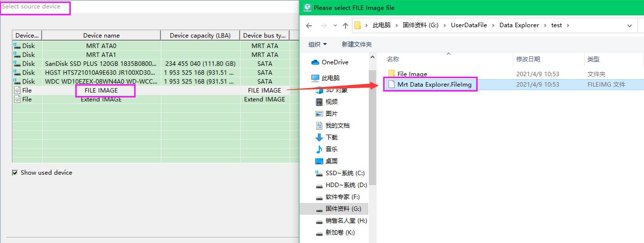The width and height of the screenshot is (644, 243).
Task: Click file icon of FILE IMAGE row
Action: coord(17,90)
